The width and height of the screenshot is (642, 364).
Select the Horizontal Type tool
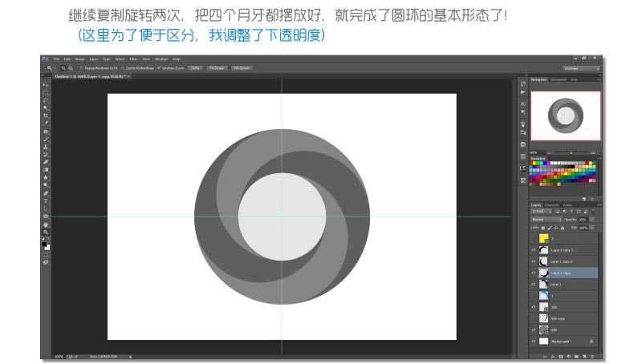click(x=46, y=200)
